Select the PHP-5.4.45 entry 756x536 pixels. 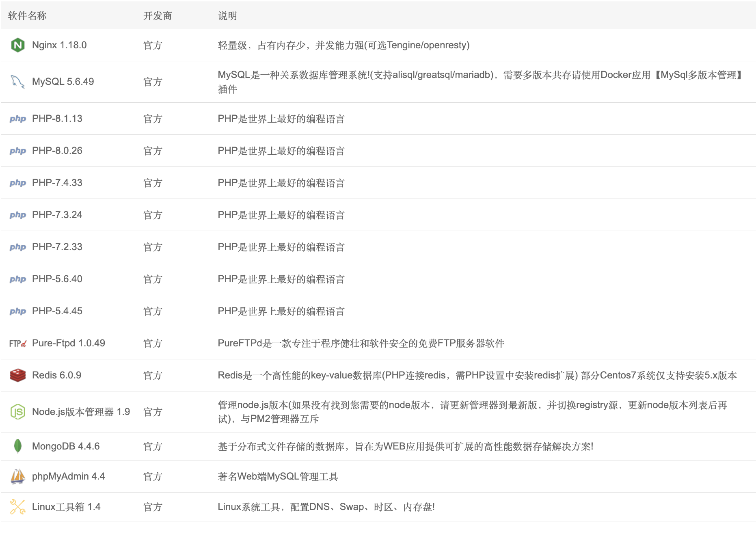pyautogui.click(x=57, y=311)
